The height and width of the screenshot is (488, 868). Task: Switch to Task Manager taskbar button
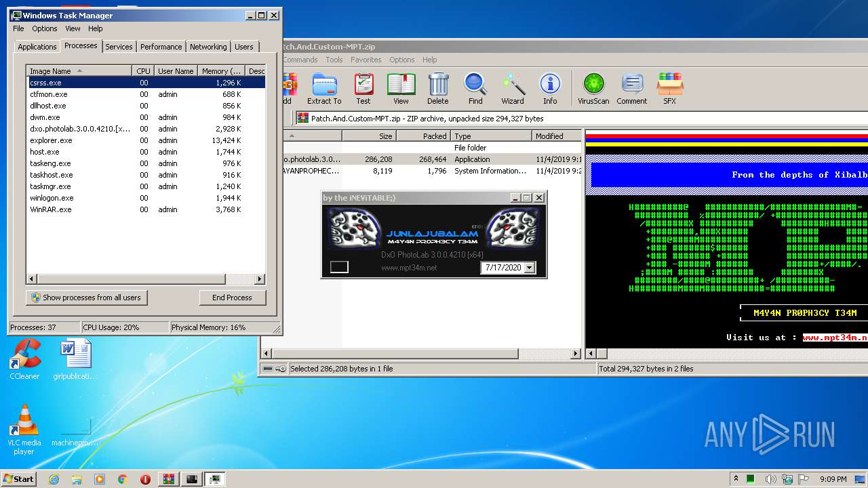pos(215,479)
